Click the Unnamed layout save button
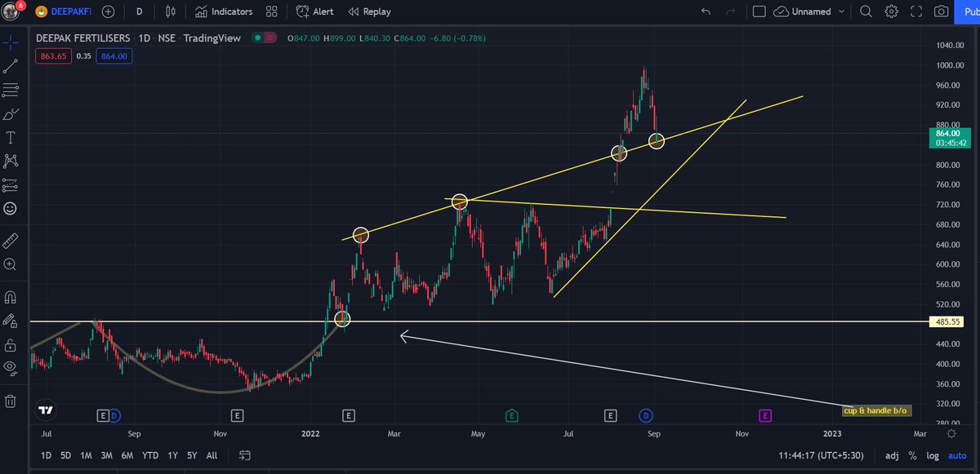980x474 pixels. [x=802, y=11]
